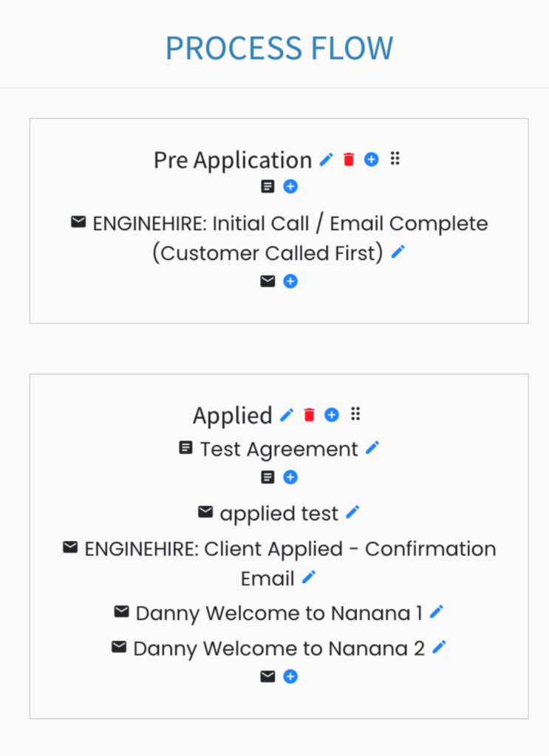The width and height of the screenshot is (549, 756).
Task: Click the envelope icon before ENGINEHIRE Initial Call
Action: [78, 221]
